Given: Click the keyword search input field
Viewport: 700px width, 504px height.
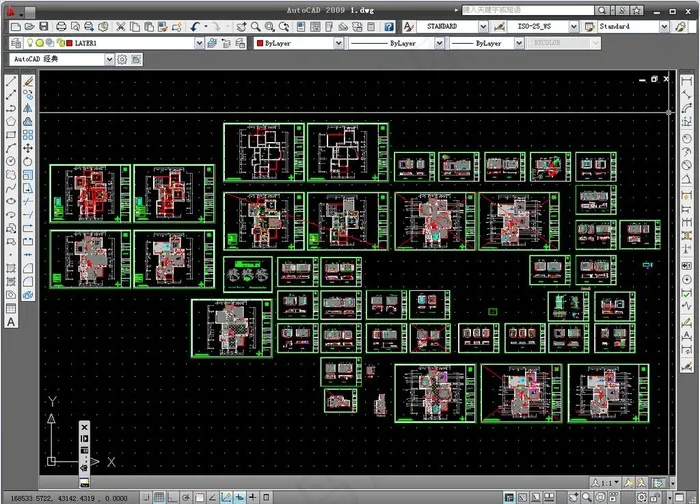Looking at the screenshot, I should click(x=520, y=9).
